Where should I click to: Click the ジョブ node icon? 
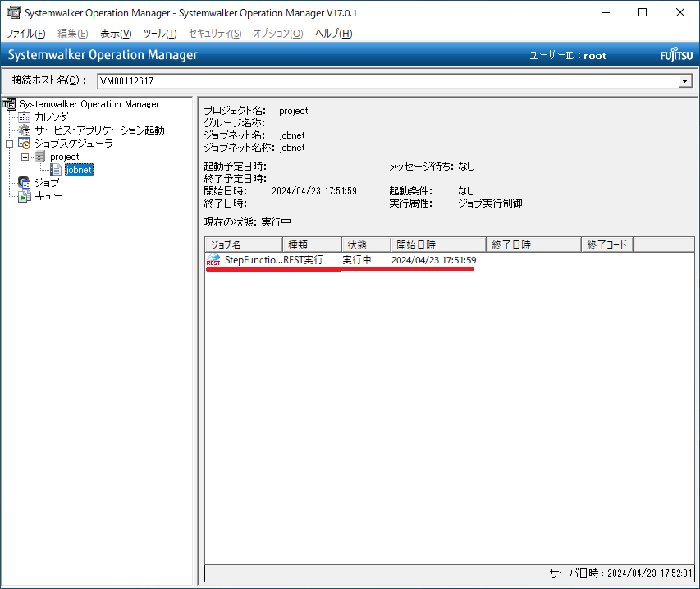(25, 183)
